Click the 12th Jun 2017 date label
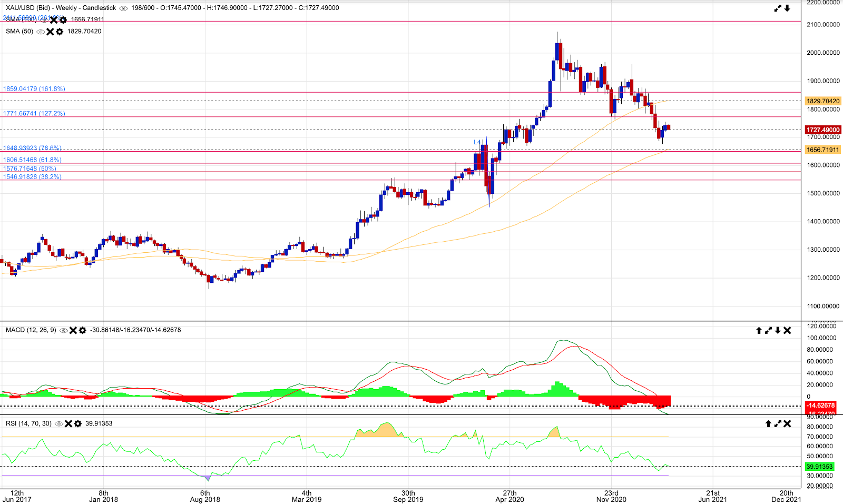 click(x=17, y=496)
